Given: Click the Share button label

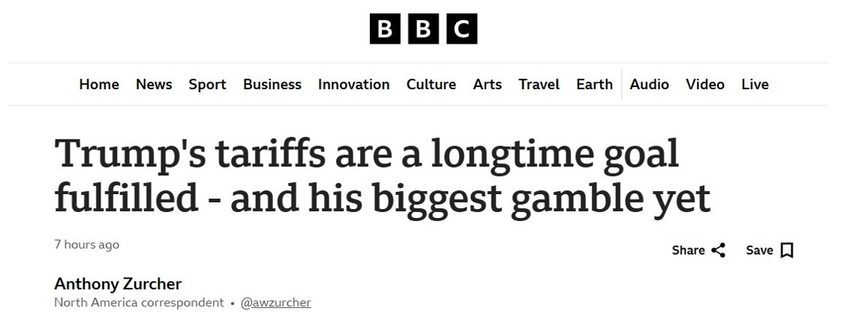Looking at the screenshot, I should click(x=688, y=250).
